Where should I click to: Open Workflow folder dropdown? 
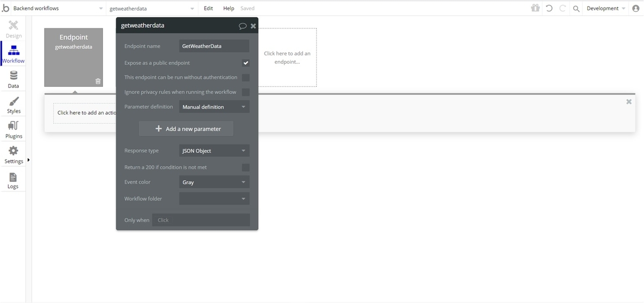214,198
